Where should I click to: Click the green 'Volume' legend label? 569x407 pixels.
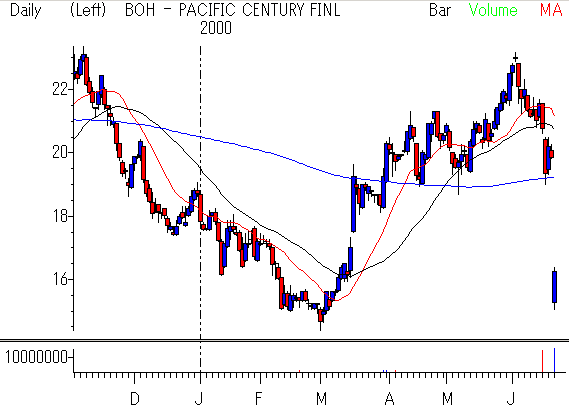click(x=493, y=10)
